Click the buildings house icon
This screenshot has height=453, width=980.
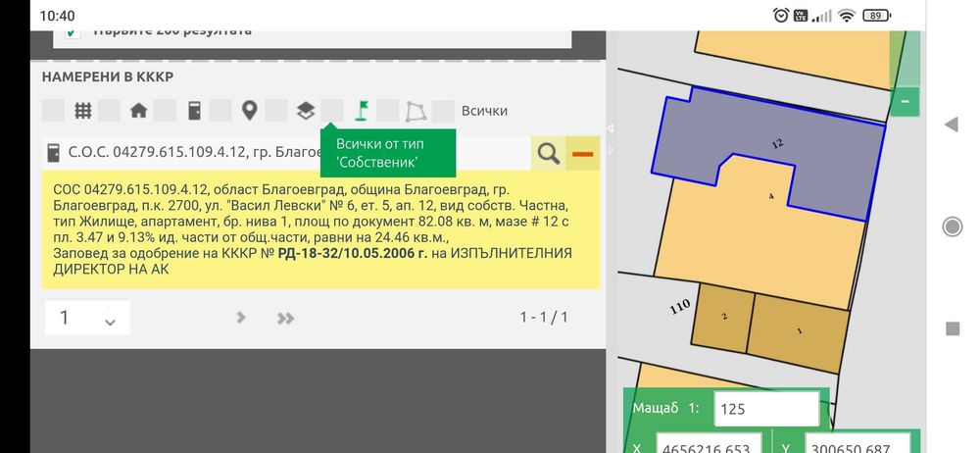pos(138,111)
